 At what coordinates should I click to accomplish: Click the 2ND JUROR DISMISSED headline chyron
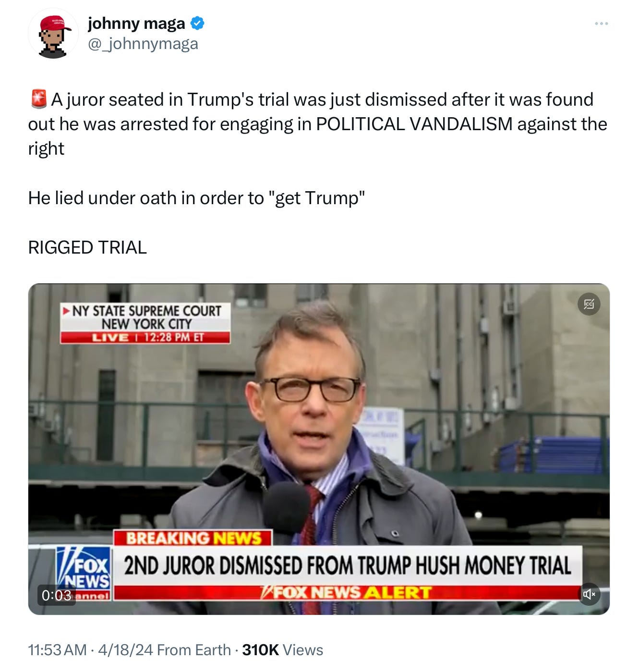348,565
